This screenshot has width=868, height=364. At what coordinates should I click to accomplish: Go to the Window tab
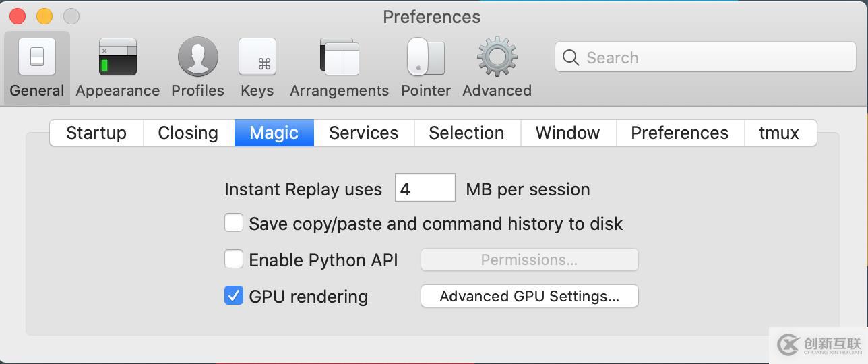coord(567,133)
